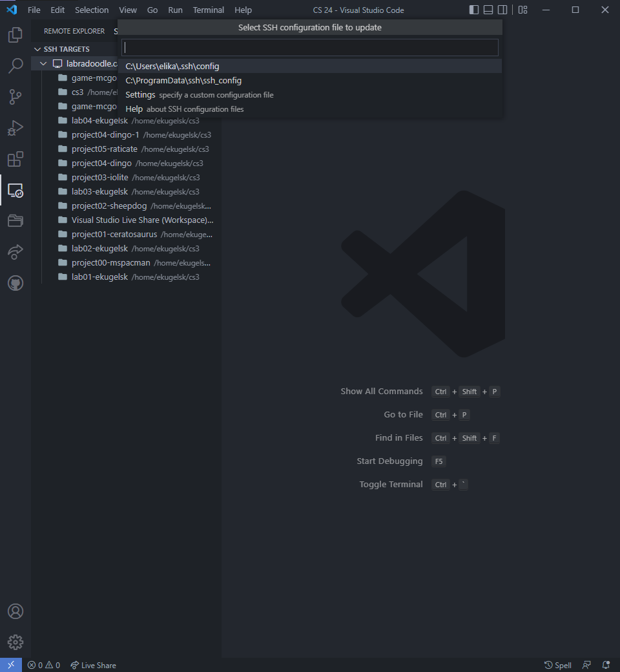Open the Accounts icon in activity bar
Viewport: 620px width, 672px height.
(x=15, y=611)
